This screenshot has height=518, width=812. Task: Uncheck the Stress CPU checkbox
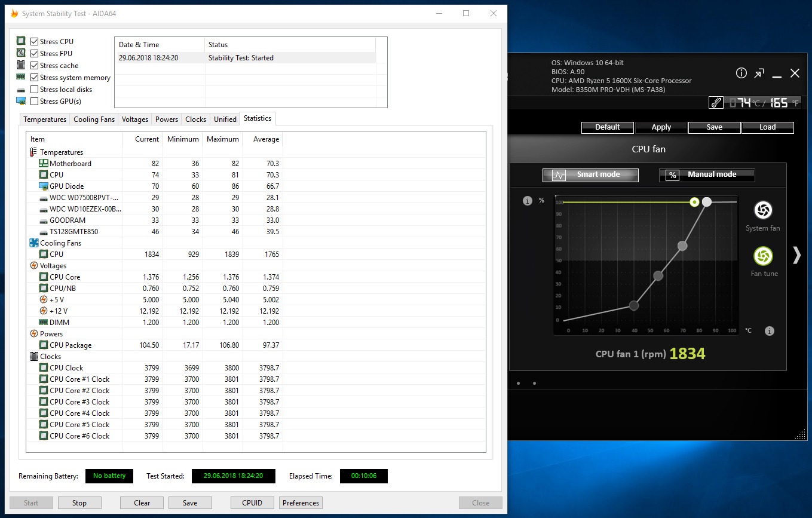[x=35, y=42]
